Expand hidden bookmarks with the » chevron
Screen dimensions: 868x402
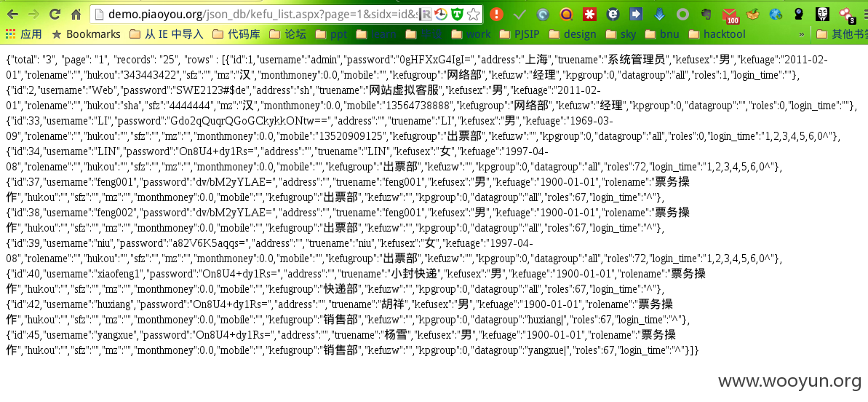click(802, 34)
